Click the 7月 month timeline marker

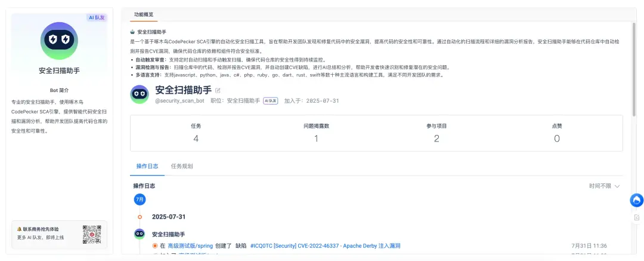click(140, 199)
